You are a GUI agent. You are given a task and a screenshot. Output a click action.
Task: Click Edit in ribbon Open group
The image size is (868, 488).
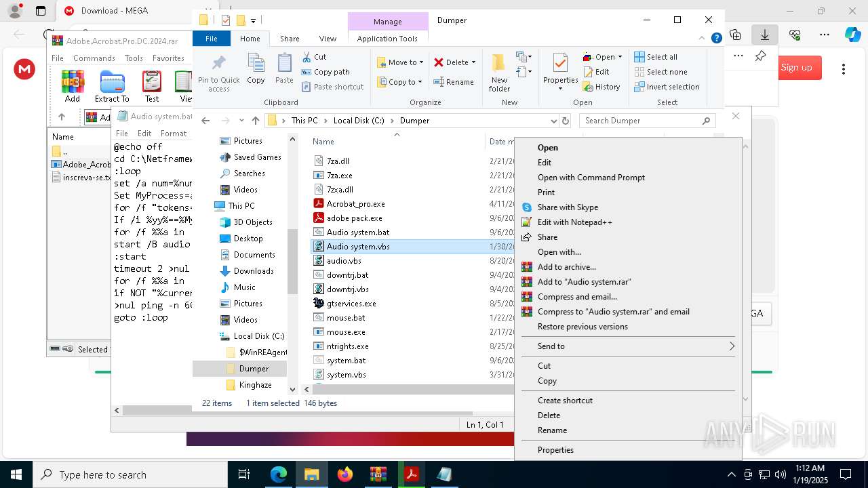[596, 72]
